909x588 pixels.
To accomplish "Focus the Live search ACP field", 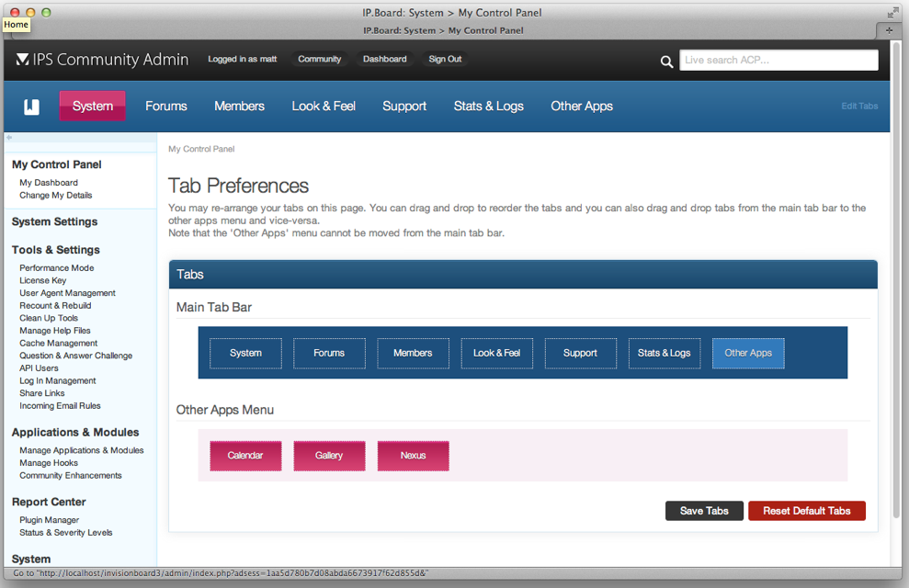I will pos(778,60).
